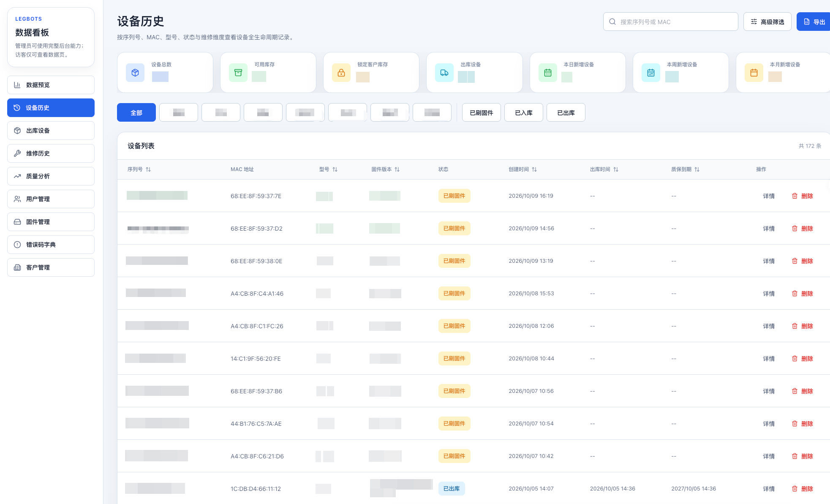Filter list by 已出库 status

click(566, 112)
